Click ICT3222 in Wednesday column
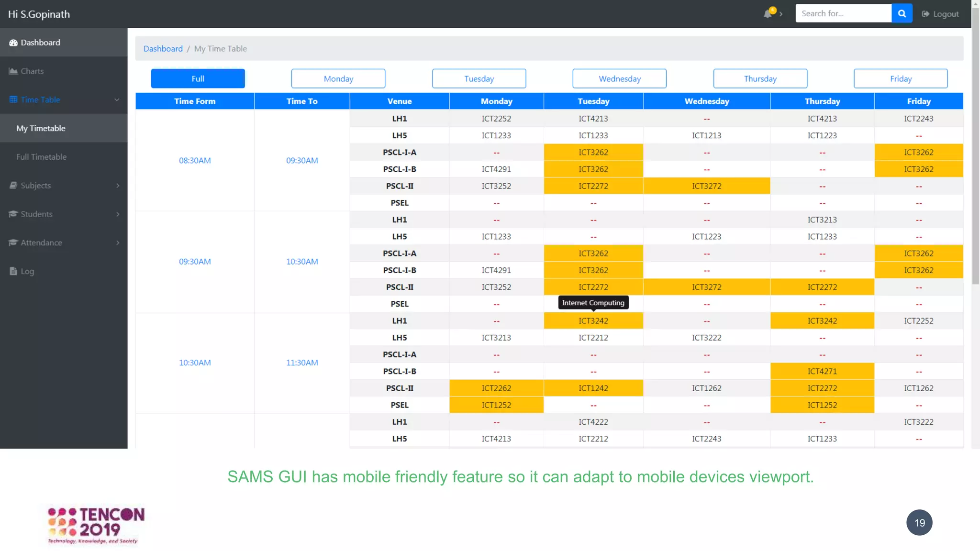The image size is (980, 551). tap(706, 338)
